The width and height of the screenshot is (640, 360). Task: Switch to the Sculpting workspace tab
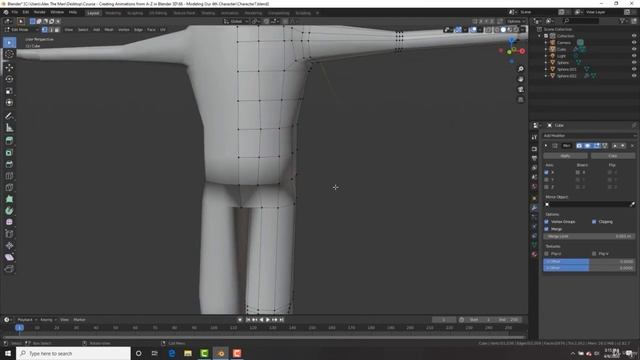135,13
